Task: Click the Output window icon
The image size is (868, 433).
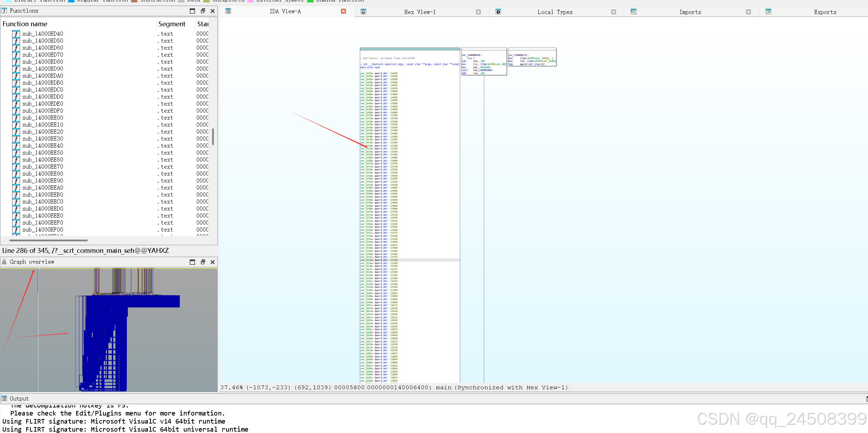Action: 4,398
